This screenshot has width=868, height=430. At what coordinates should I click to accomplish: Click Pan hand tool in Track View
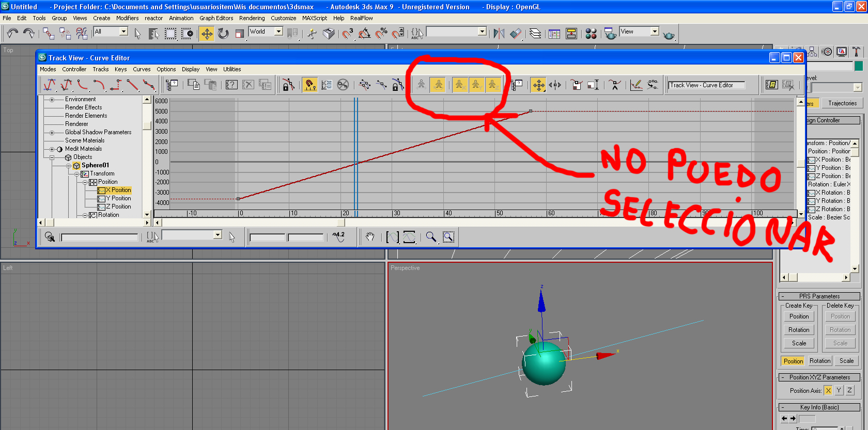370,237
